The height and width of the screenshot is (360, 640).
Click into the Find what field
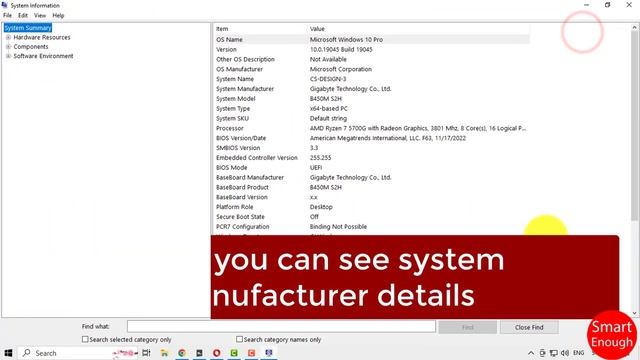[281, 327]
